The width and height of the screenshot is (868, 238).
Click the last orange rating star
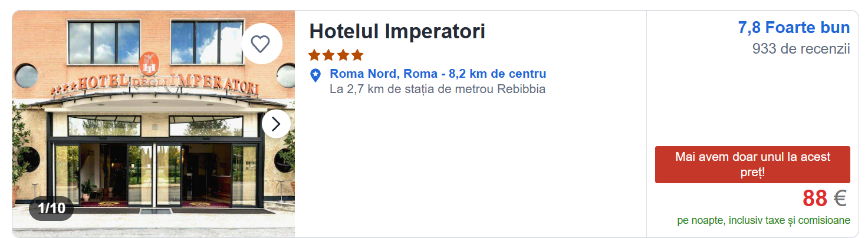[357, 55]
